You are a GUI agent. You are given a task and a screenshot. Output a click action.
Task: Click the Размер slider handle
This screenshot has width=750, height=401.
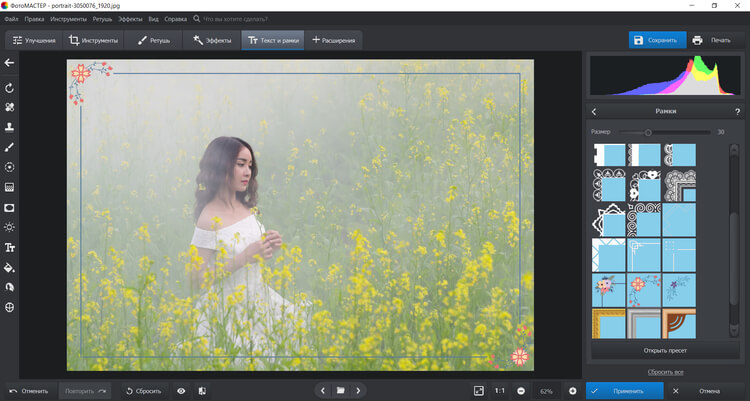pos(648,132)
